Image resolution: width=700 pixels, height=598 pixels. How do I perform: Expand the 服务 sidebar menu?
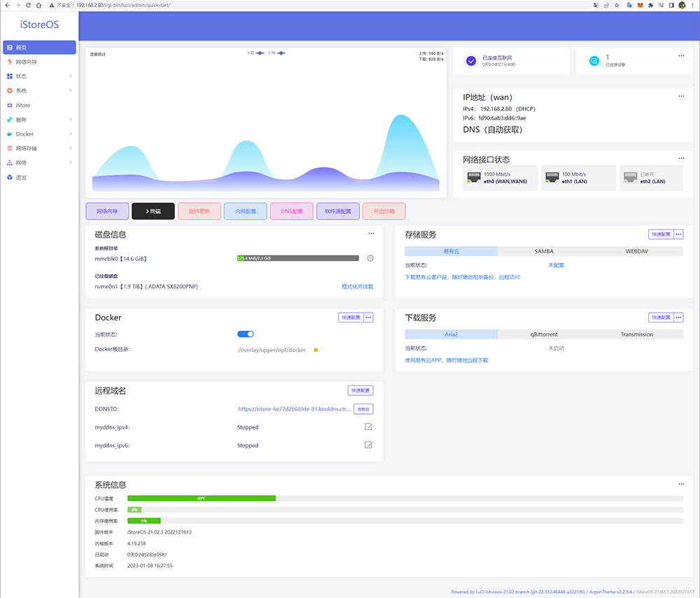39,120
